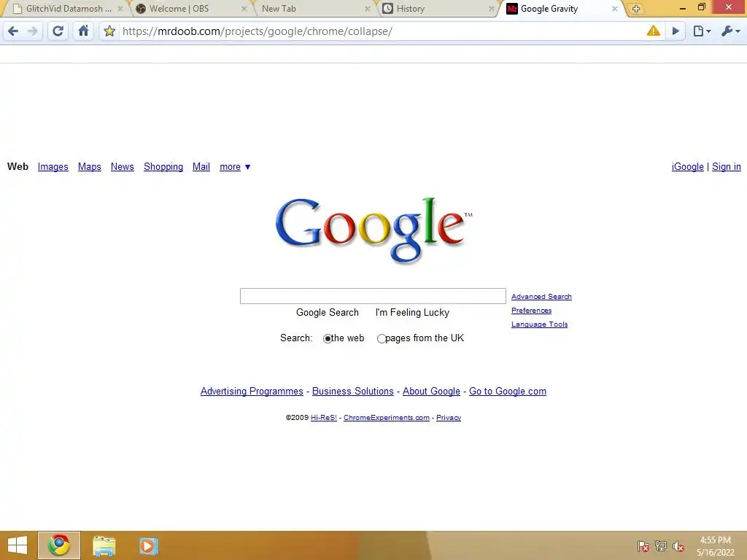Close the Google Gravity tab
This screenshot has height=560, width=747.
click(x=614, y=9)
